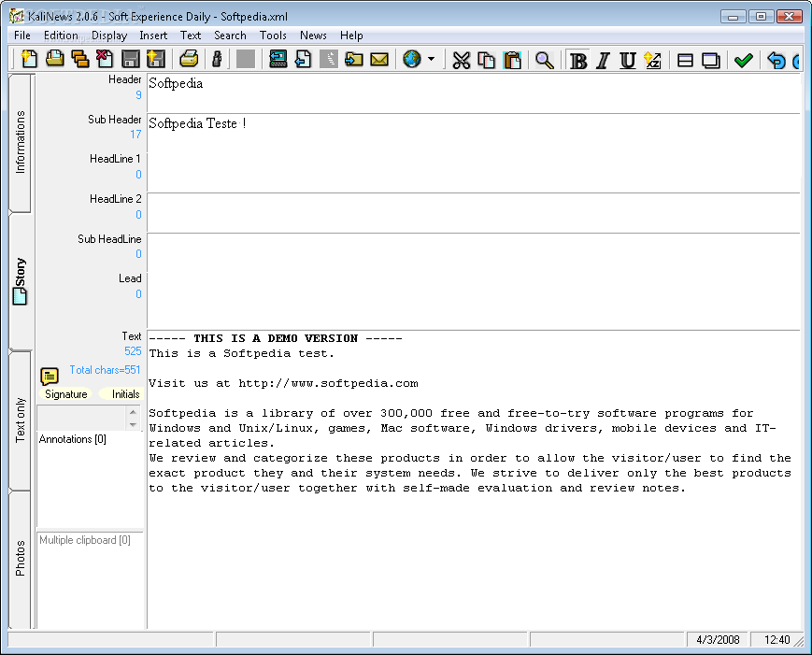Toggle italic formatting
This screenshot has height=655, width=812.
(x=603, y=60)
